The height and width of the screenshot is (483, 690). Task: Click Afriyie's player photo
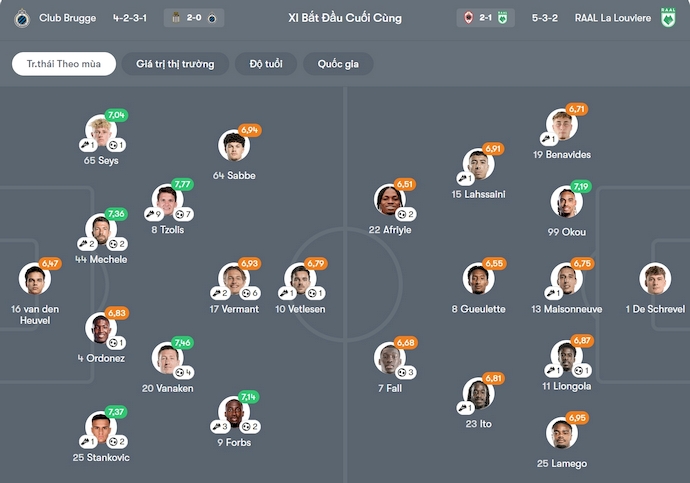point(389,201)
